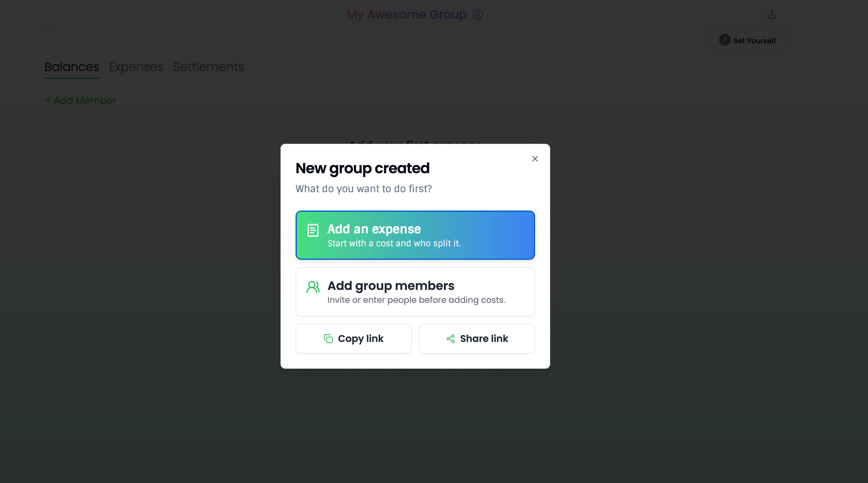
Task: Click the share/export icon at top right
Action: pos(772,14)
